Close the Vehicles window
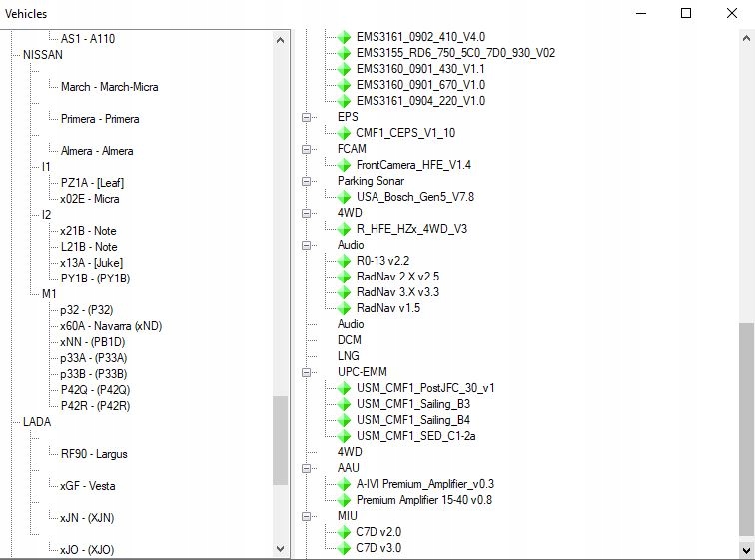 tap(732, 13)
